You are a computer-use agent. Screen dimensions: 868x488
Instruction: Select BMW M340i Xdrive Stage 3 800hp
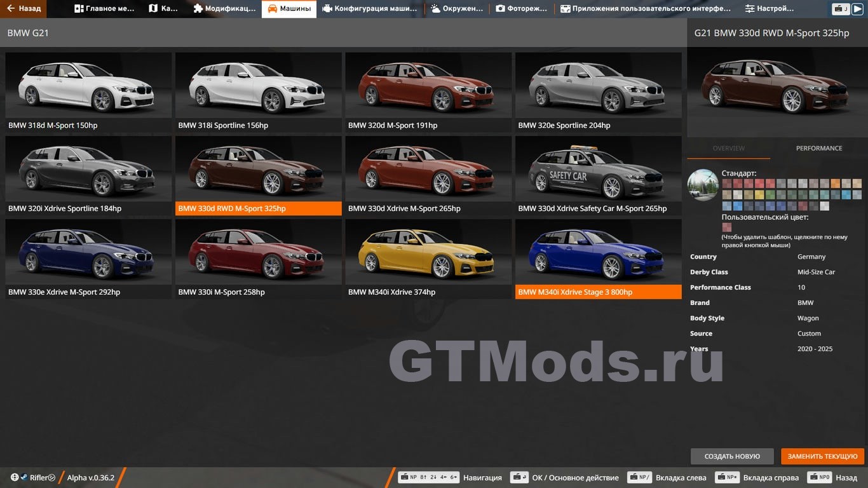click(599, 259)
